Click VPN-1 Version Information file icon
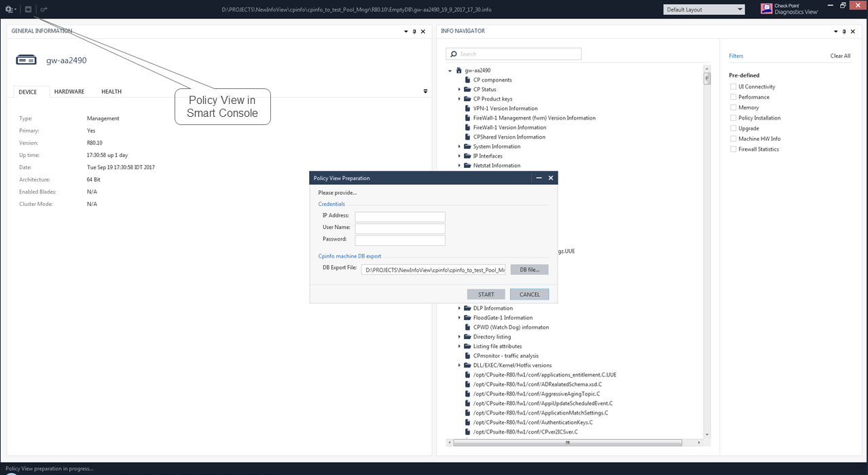The image size is (868, 475). click(x=467, y=108)
